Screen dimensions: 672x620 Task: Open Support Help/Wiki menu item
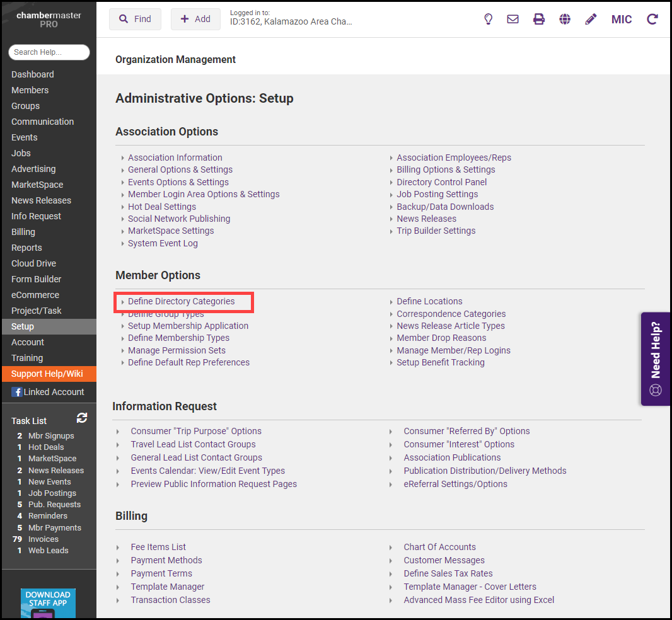point(47,374)
